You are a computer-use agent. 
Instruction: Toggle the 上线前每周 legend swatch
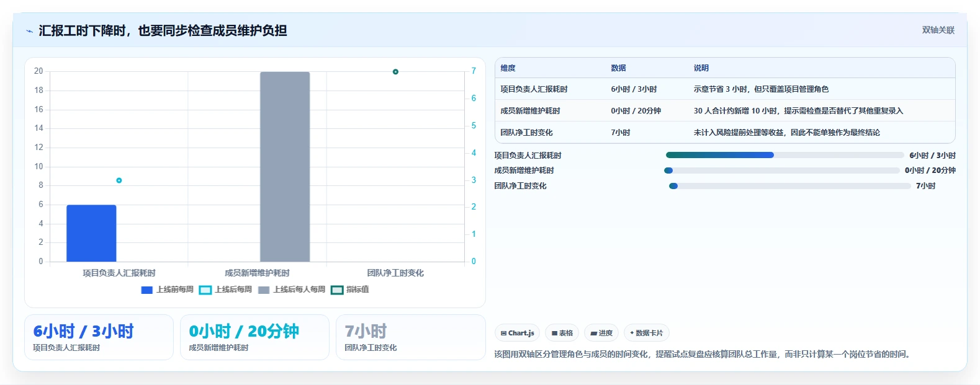(147, 290)
